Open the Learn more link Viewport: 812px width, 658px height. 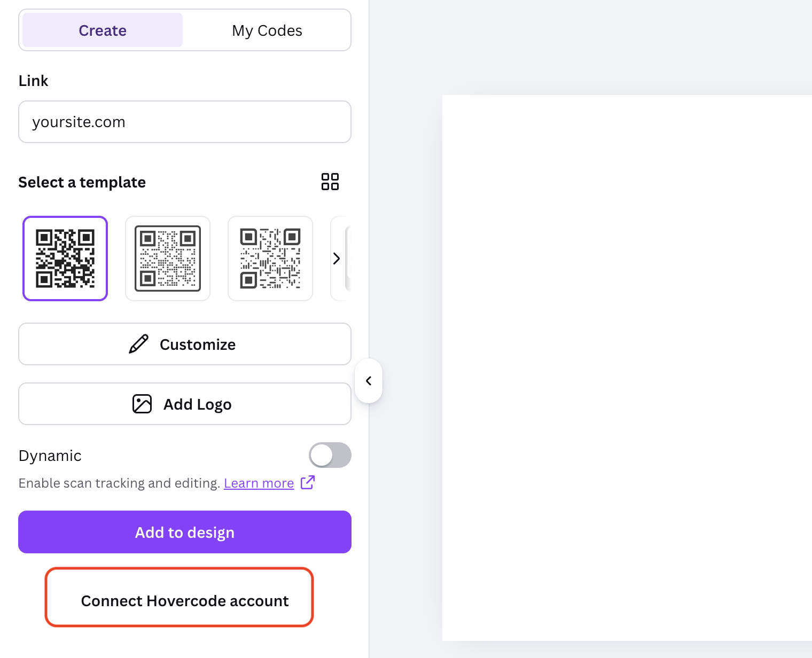pyautogui.click(x=259, y=483)
